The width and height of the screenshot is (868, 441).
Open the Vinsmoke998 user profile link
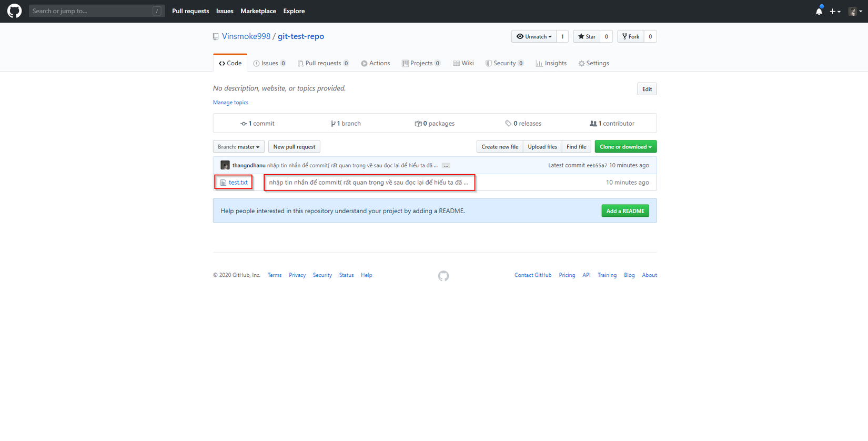click(246, 36)
